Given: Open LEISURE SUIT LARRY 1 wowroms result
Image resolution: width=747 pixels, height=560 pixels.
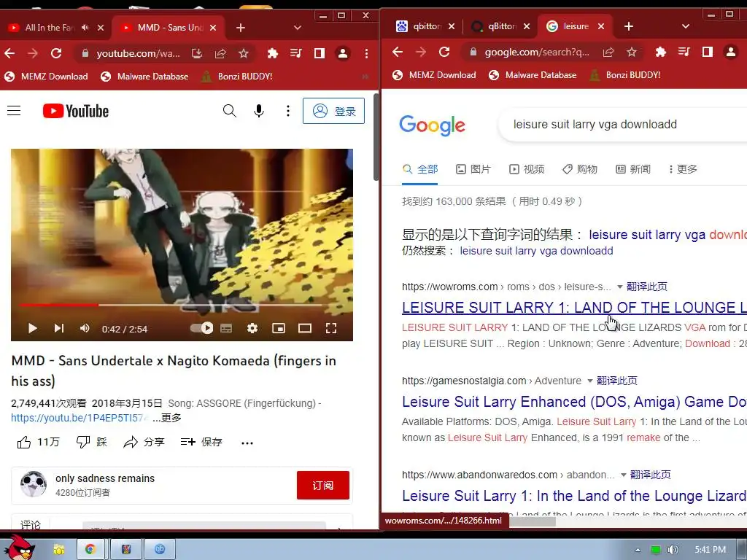Looking at the screenshot, I should pos(574,308).
